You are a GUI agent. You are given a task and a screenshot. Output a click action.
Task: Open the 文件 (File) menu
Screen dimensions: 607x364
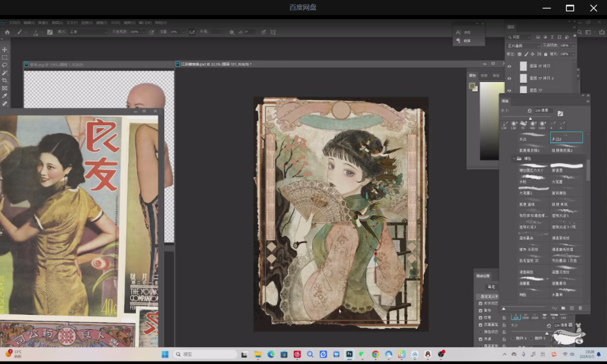(x=15, y=23)
